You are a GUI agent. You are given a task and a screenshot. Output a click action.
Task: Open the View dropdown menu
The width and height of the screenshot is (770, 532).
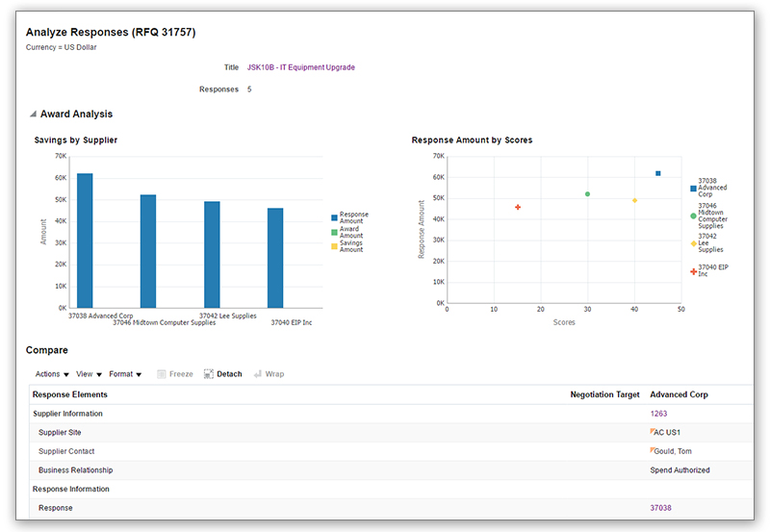[x=89, y=374]
